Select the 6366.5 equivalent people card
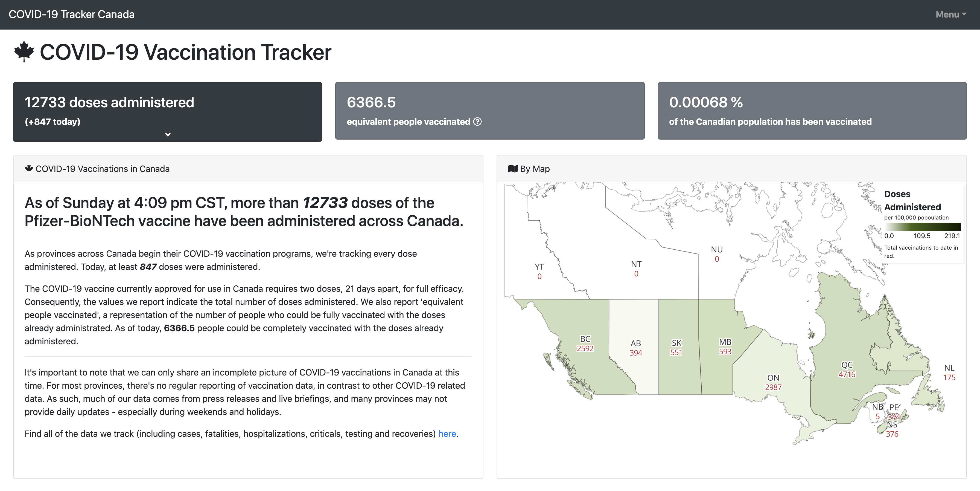 [x=490, y=111]
